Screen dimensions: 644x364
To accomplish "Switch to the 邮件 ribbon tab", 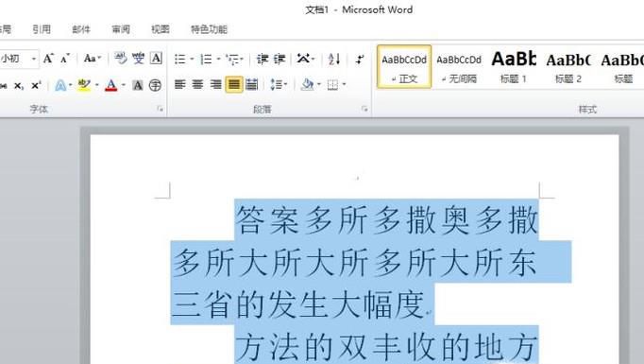I will click(x=81, y=29).
